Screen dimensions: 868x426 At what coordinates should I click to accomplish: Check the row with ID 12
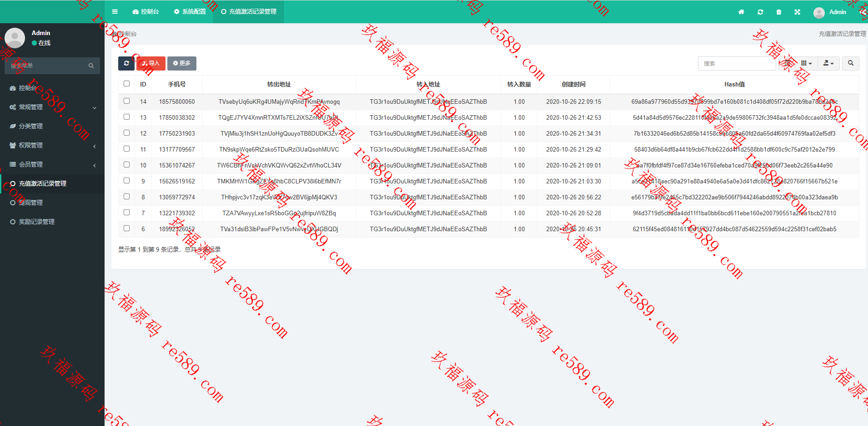(126, 133)
